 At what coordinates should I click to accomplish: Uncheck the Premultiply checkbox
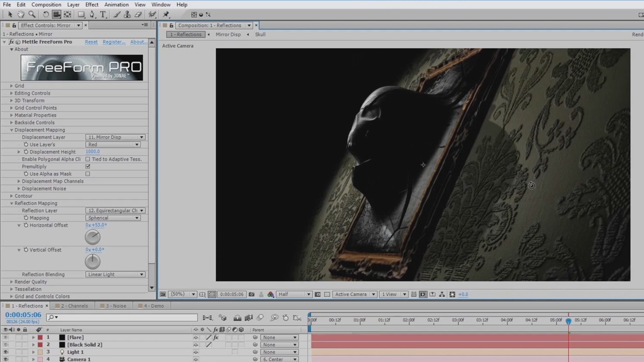(x=88, y=166)
